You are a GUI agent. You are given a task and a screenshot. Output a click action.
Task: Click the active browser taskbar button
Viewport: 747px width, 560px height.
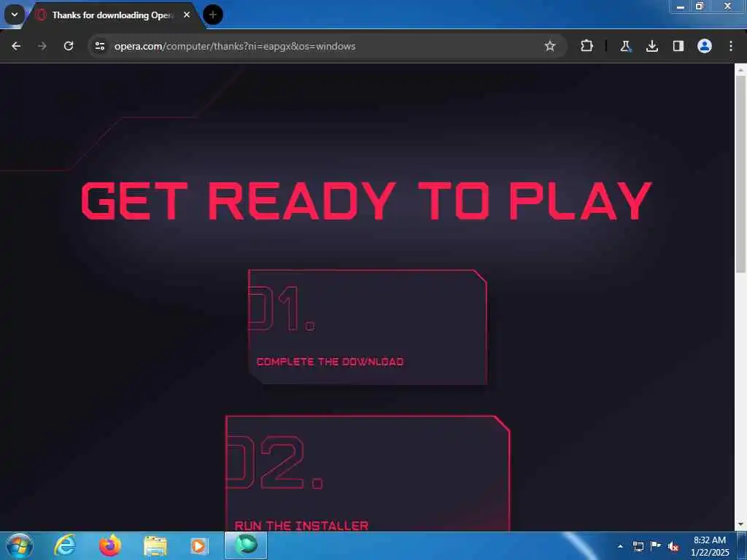(246, 545)
